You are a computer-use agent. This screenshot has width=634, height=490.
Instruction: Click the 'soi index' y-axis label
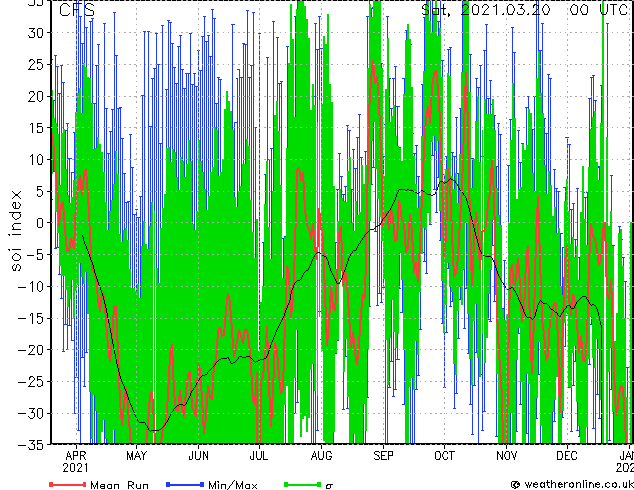point(15,230)
